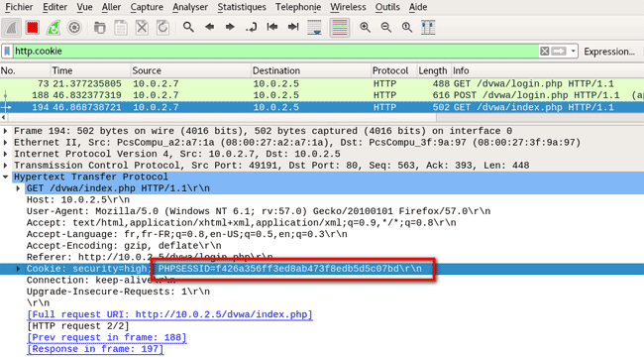The height and width of the screenshot is (357, 644).
Task: Click into the http.cookie filter field
Action: click(275, 51)
